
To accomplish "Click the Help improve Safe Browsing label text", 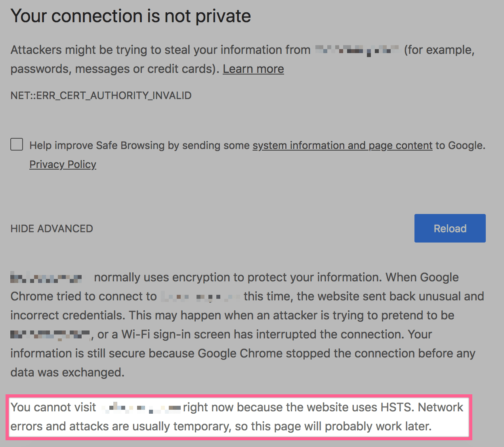I will click(258, 145).
